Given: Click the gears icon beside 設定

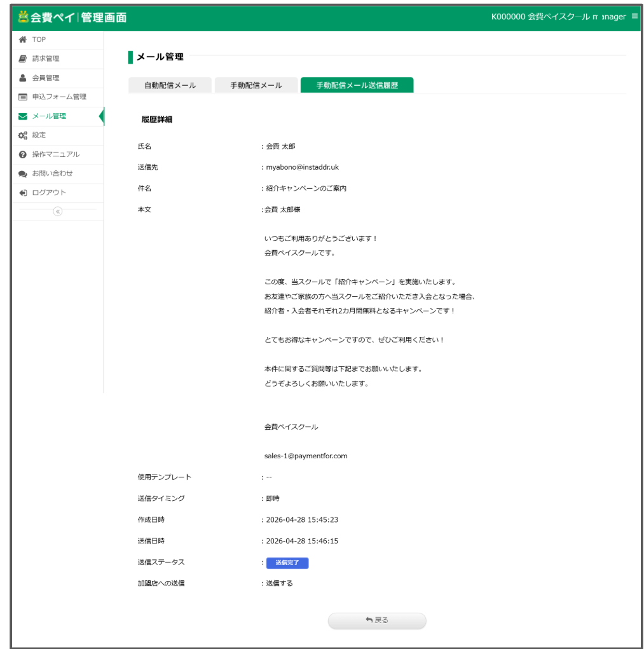Looking at the screenshot, I should coord(23,135).
